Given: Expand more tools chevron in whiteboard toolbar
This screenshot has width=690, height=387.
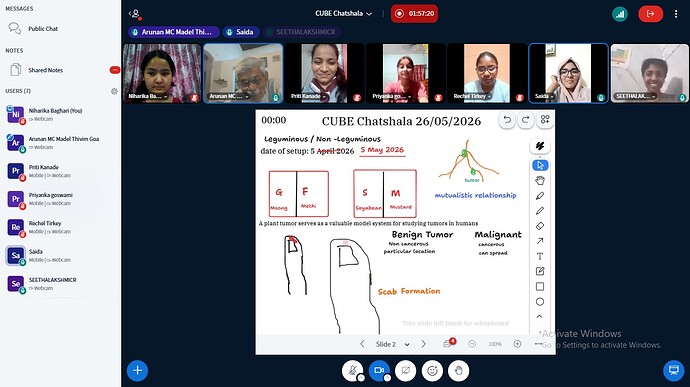Looking at the screenshot, I should click(x=540, y=317).
